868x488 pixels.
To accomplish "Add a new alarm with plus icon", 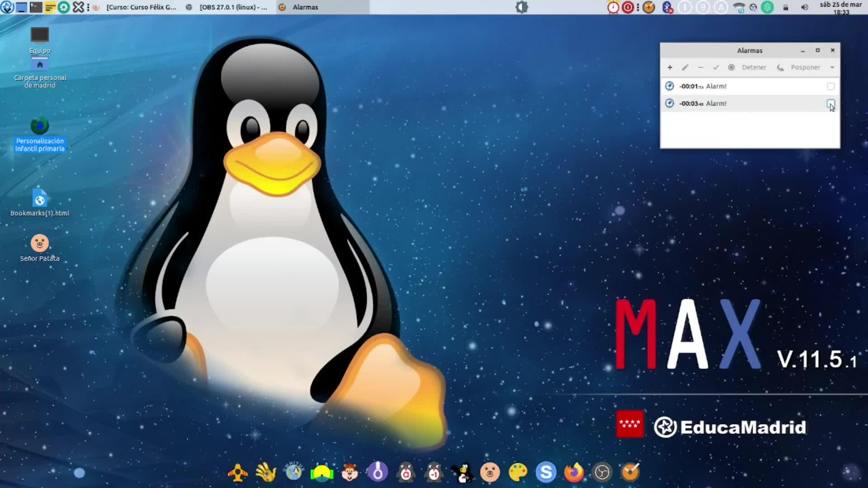I will point(670,67).
